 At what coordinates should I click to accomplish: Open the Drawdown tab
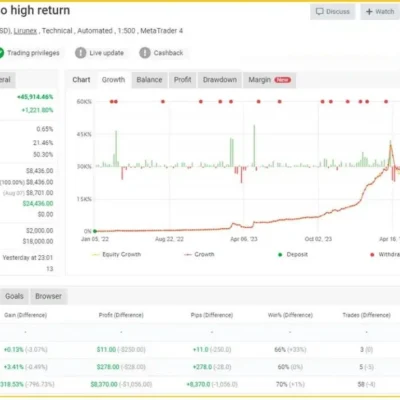tap(220, 80)
